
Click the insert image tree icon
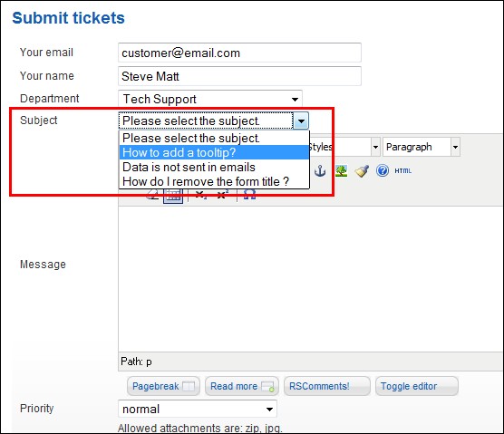click(x=341, y=170)
